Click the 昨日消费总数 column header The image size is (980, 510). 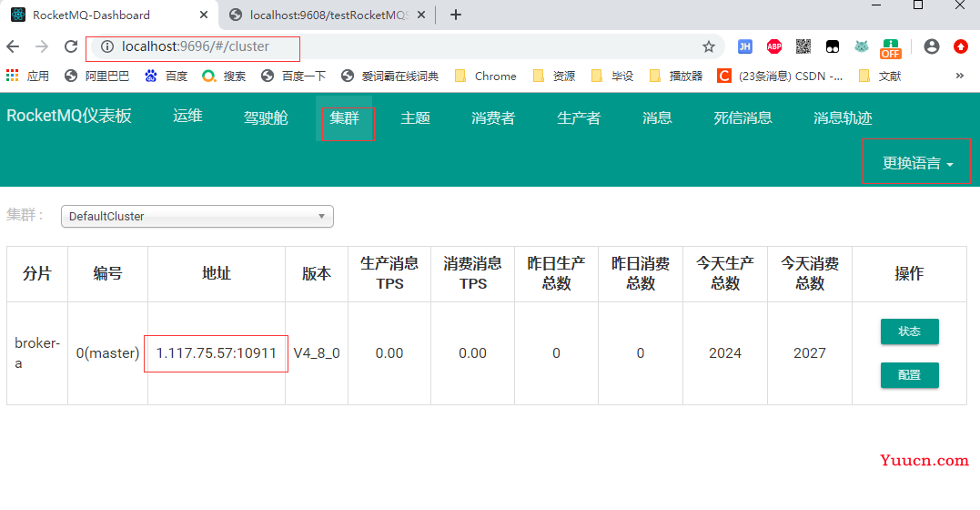tap(641, 273)
